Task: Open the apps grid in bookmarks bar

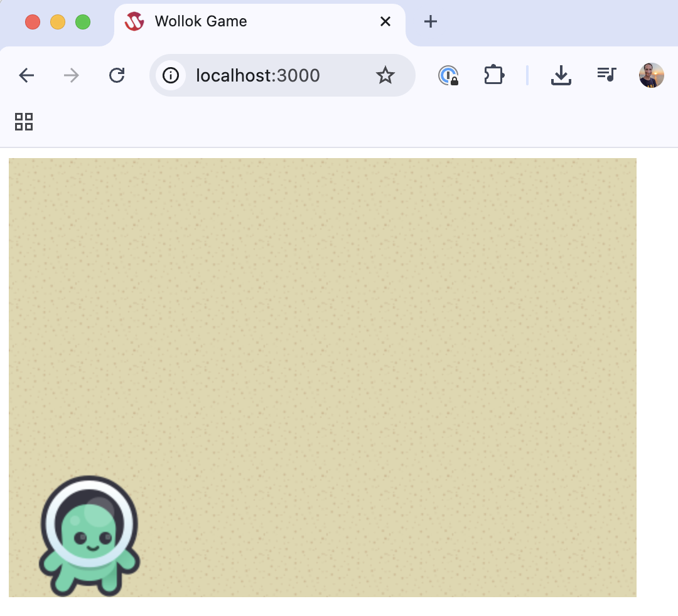Action: click(x=24, y=122)
